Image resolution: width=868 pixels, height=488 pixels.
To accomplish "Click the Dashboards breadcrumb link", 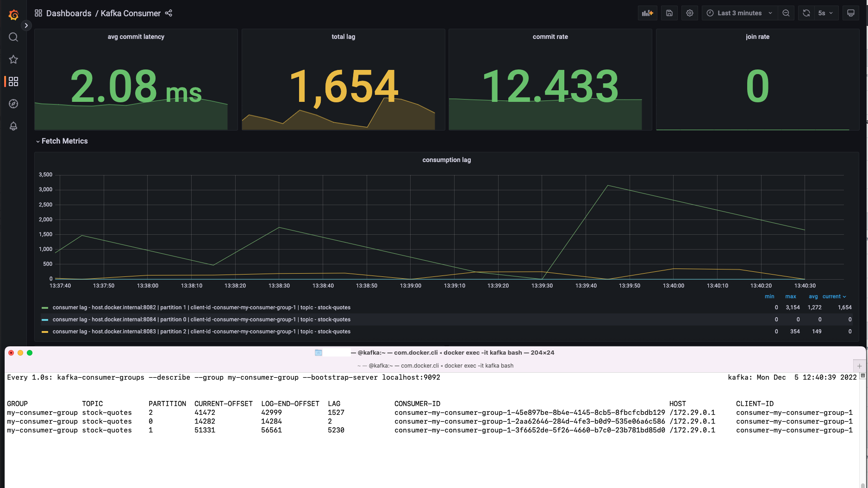I will click(x=69, y=13).
